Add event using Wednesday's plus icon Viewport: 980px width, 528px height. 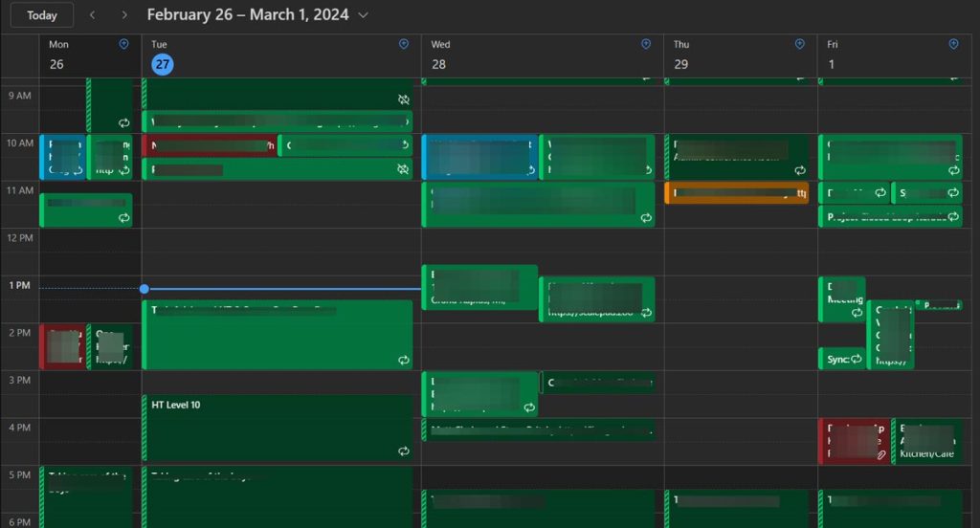tap(646, 44)
